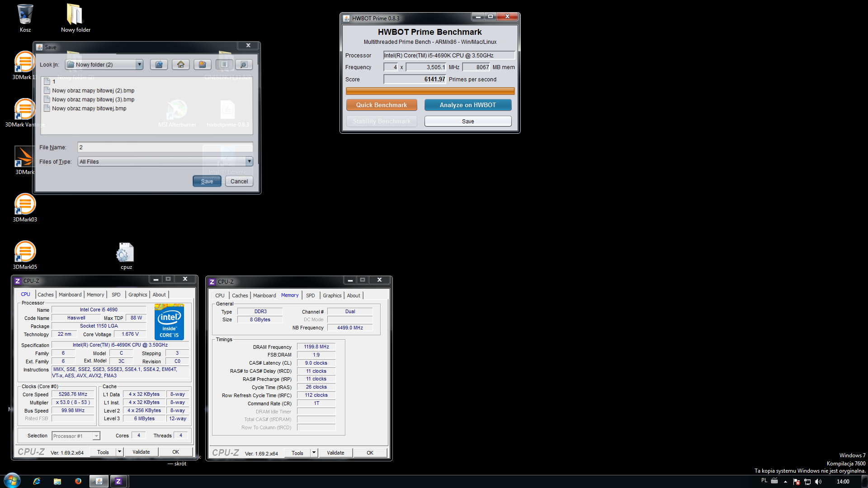The height and width of the screenshot is (488, 868).
Task: Click Analyze on HWBOT button
Action: coord(468,105)
